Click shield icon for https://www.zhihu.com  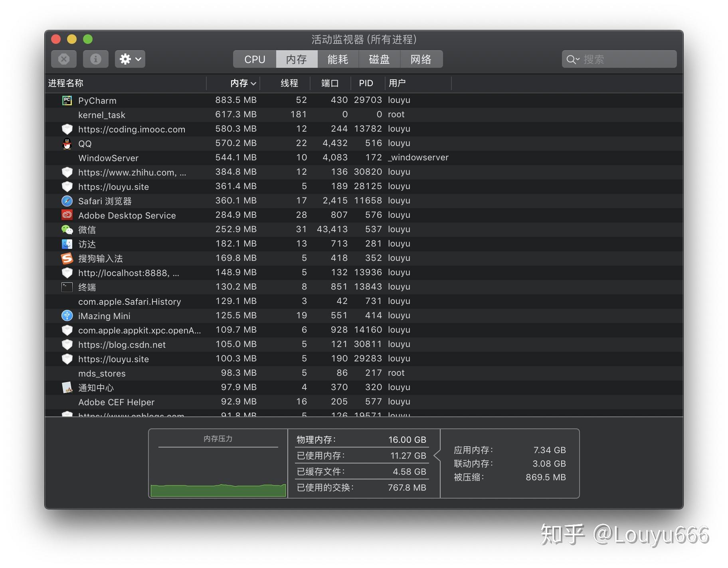[67, 172]
